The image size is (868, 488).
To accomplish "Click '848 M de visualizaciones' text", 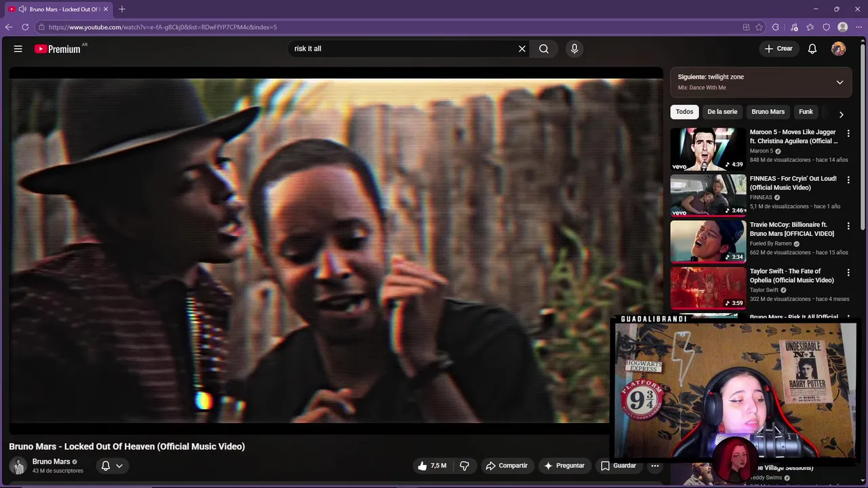I will click(780, 160).
